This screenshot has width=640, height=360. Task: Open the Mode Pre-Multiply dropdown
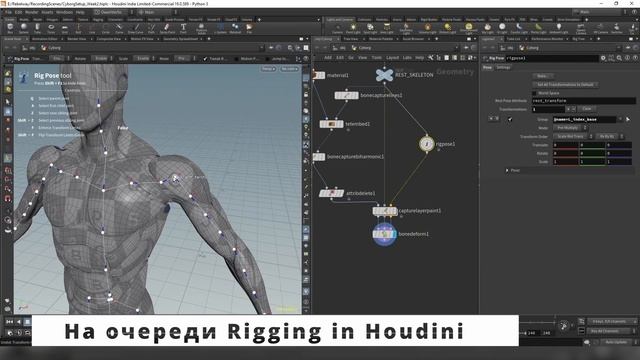coord(570,128)
